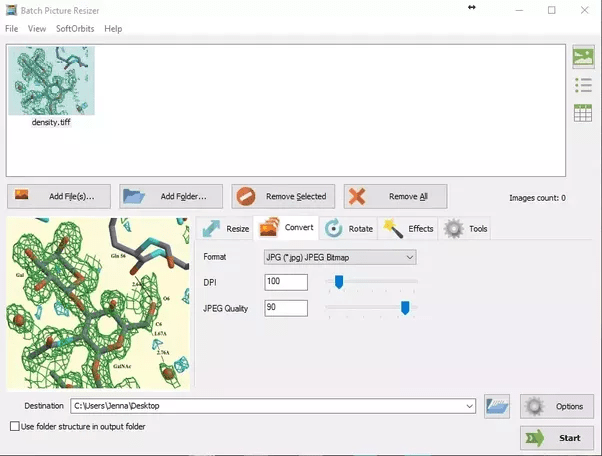
Task: Switch to thumbnail view icon
Action: tap(583, 56)
